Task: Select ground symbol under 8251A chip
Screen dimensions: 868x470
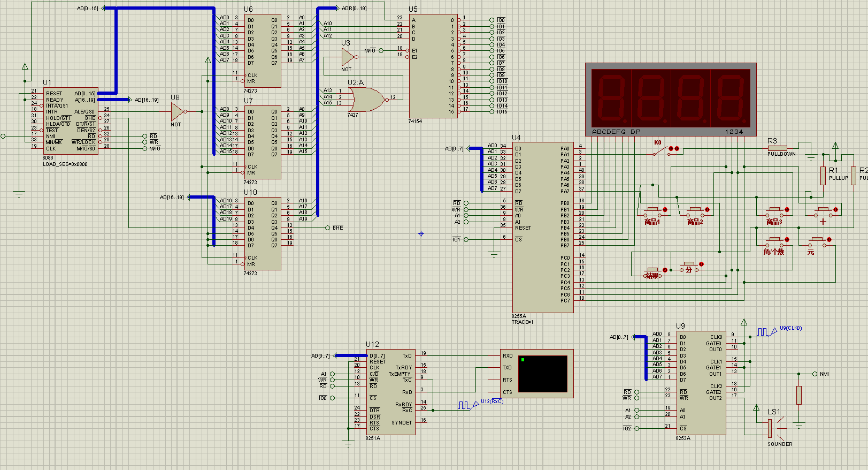Action: (x=348, y=444)
